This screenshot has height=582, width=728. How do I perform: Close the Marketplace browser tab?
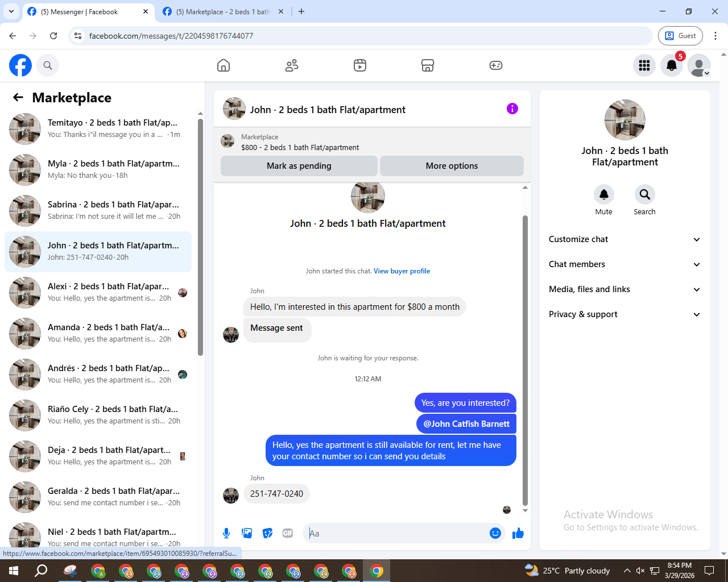click(280, 11)
